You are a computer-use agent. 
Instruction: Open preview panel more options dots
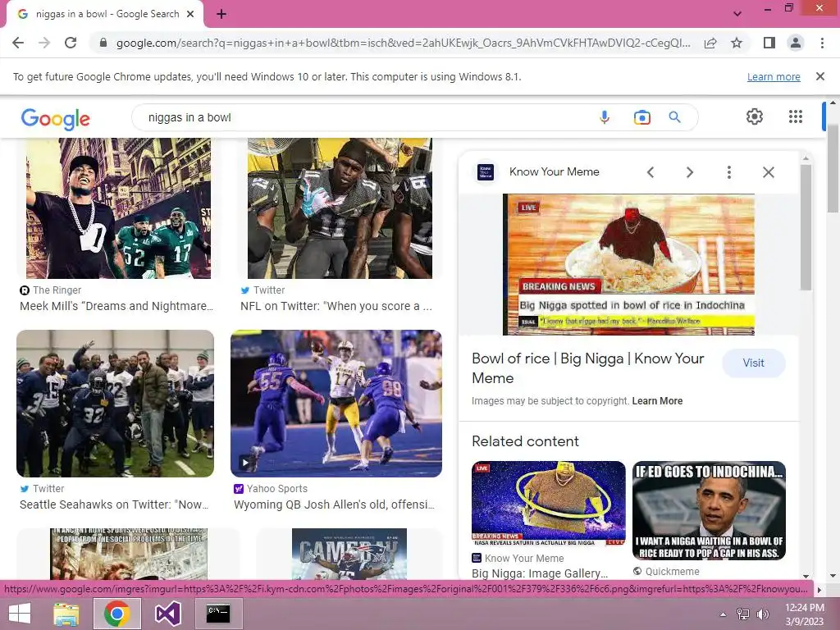tap(728, 172)
